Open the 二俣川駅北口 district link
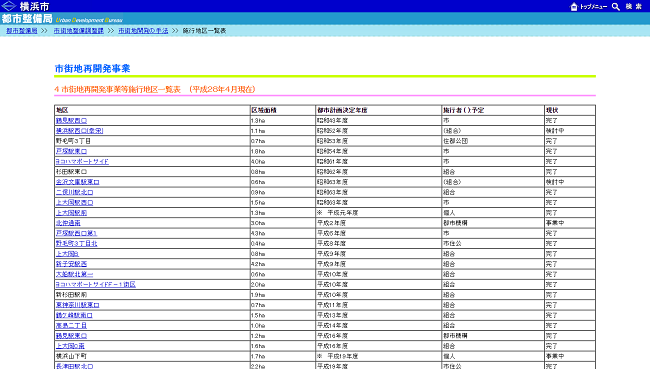This screenshot has width=650, height=369. (x=75, y=192)
